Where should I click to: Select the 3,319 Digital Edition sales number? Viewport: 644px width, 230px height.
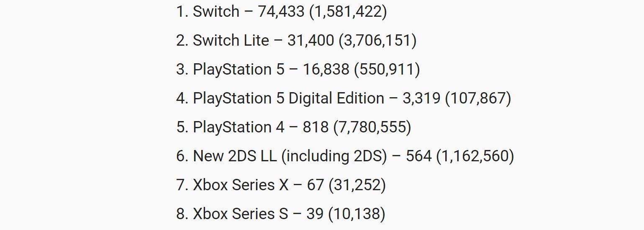[421, 98]
